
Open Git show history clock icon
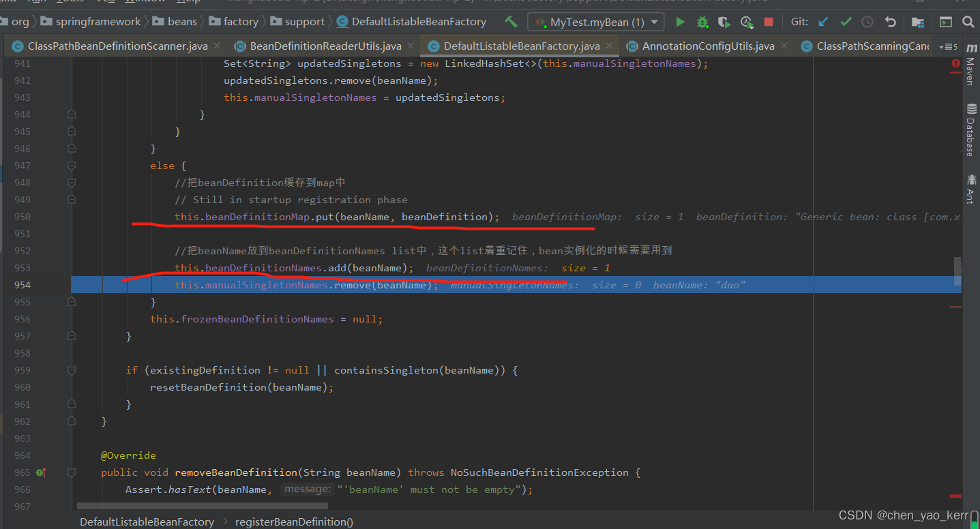coord(867,22)
